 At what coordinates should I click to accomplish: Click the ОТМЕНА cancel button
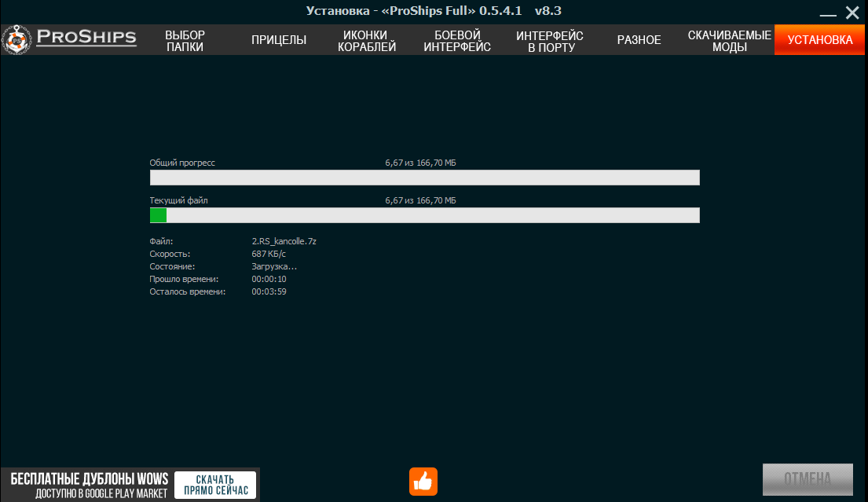pos(808,479)
